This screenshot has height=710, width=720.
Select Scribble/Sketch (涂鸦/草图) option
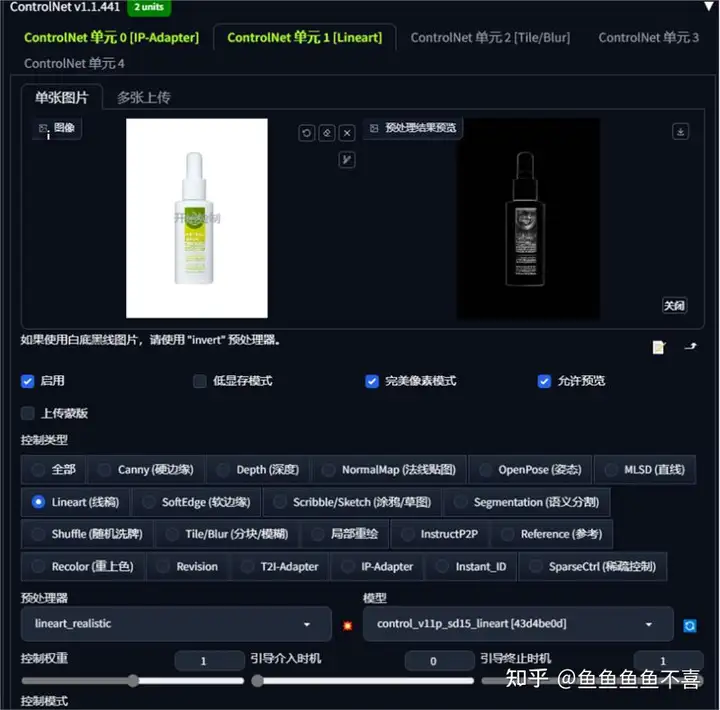coord(353,502)
